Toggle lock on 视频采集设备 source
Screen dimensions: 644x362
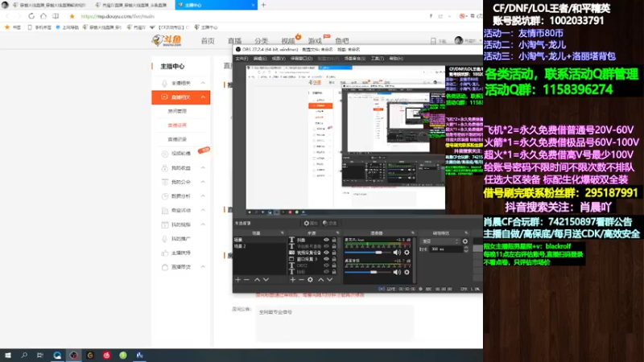click(334, 253)
